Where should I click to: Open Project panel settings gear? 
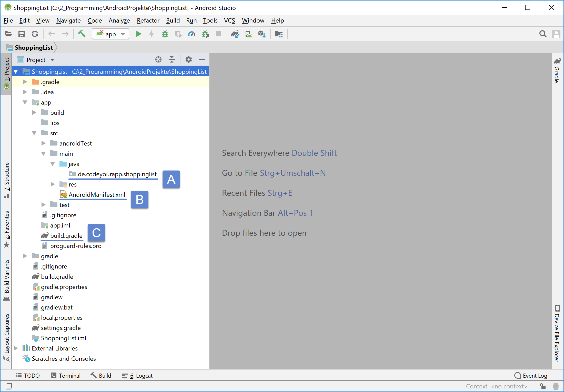(x=189, y=60)
